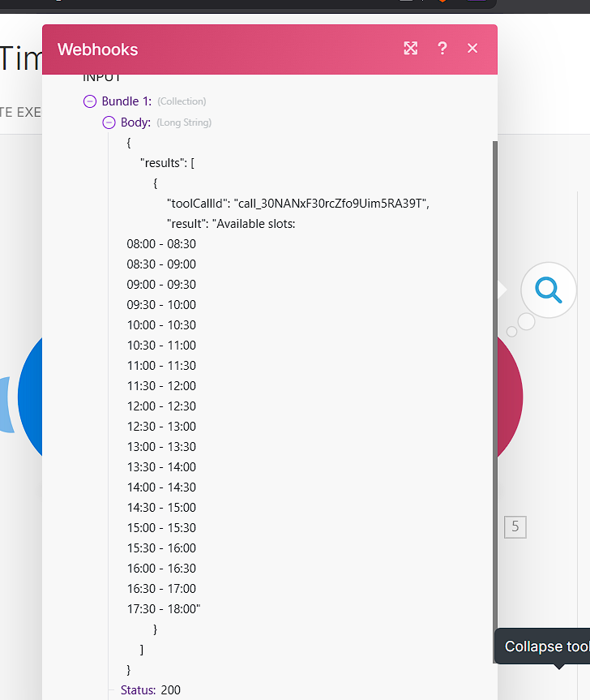Click the blue module circle behind panel
Viewport: 590px width, 700px height.
point(30,397)
